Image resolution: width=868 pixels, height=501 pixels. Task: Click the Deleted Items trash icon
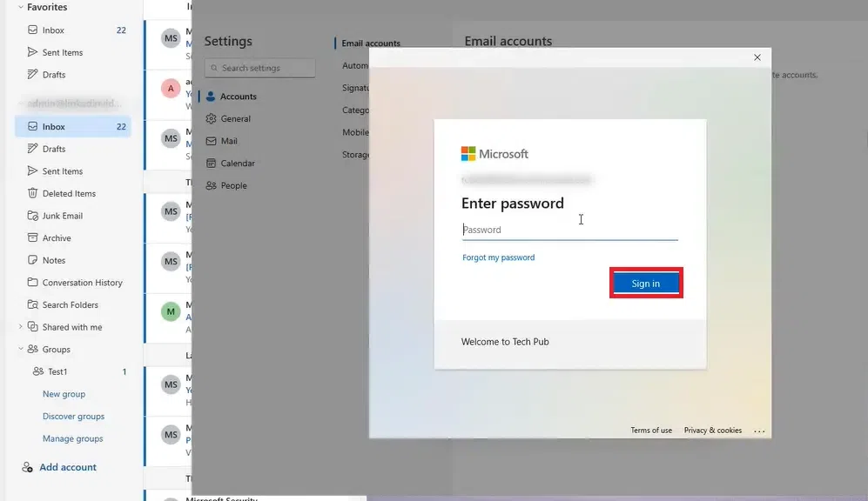point(33,193)
